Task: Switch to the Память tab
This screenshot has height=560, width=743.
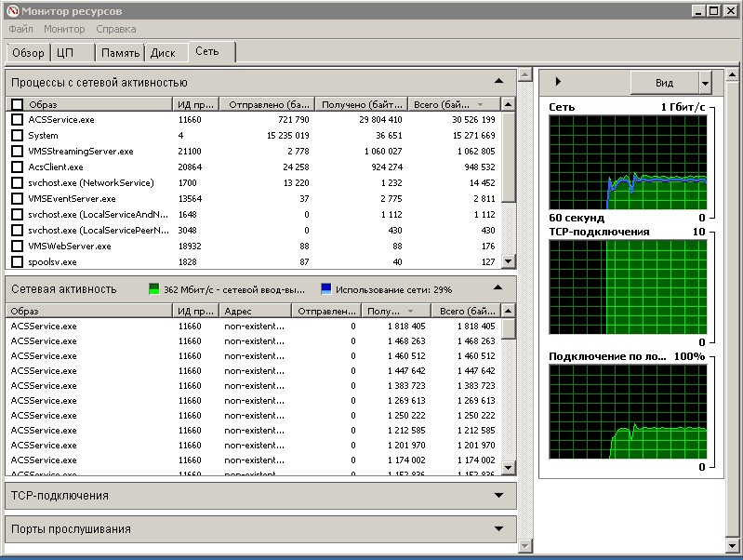Action: (x=121, y=53)
